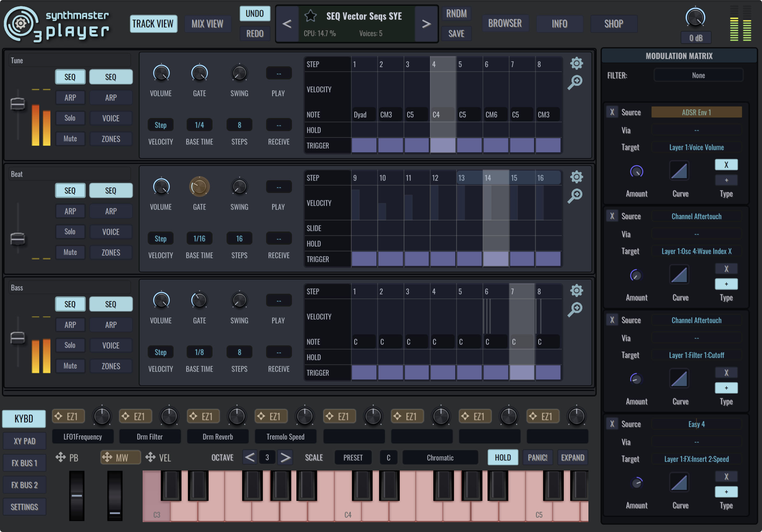Screen dimensions: 762x532
Task: Mute the Beat track
Action: 70,252
